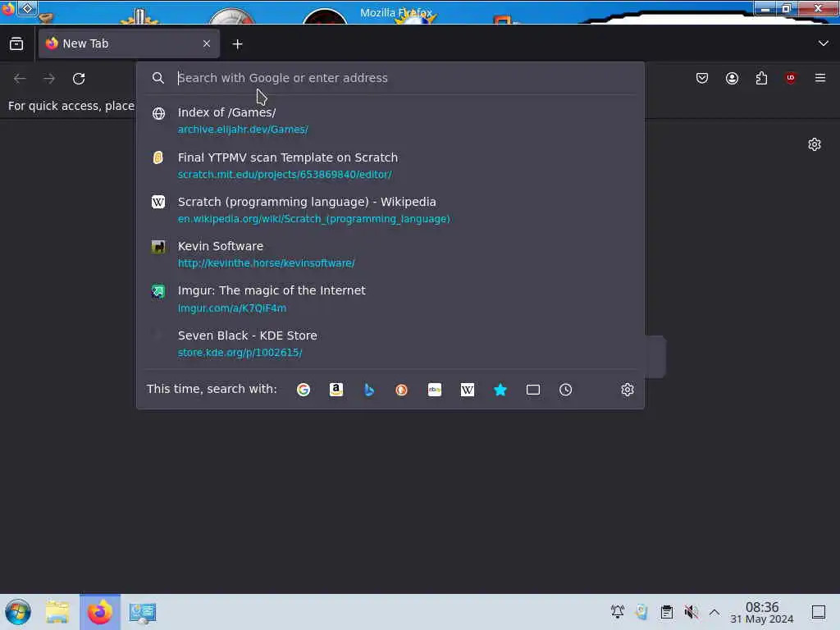Image resolution: width=840 pixels, height=630 pixels.
Task: Search this time with Bing
Action: 368,390
